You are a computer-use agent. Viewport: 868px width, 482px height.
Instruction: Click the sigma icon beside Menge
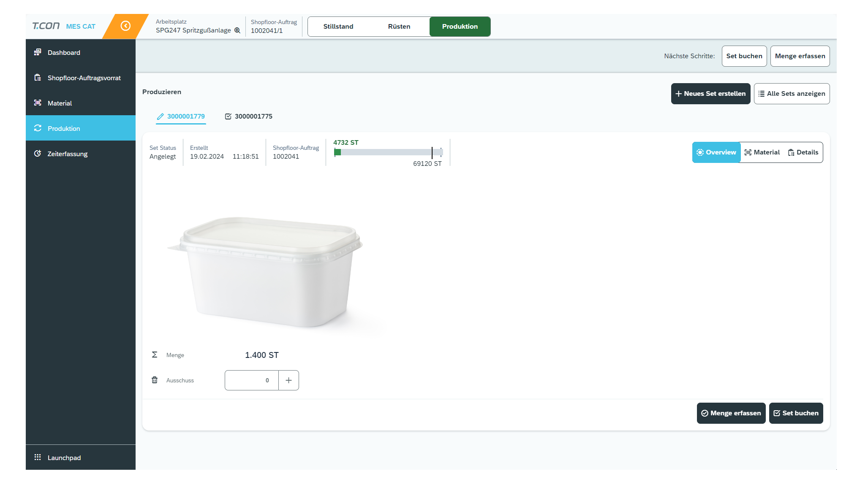tap(155, 355)
